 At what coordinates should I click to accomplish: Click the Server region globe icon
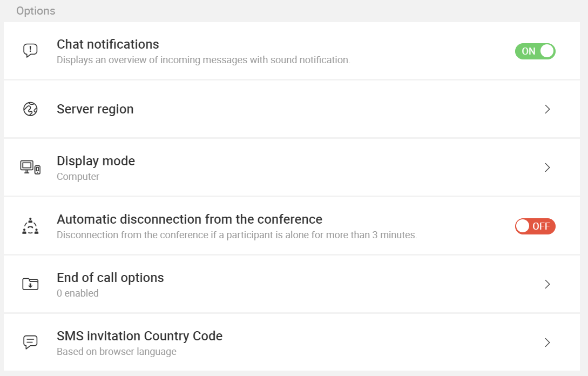click(30, 109)
